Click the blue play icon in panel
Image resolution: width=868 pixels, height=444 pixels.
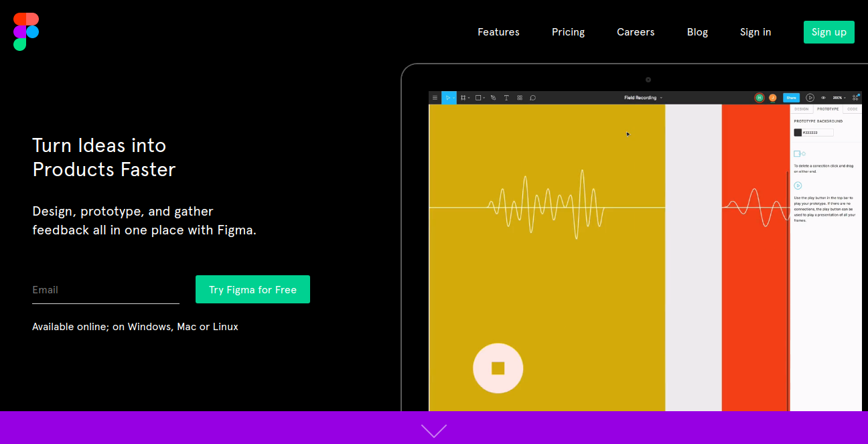(x=798, y=186)
